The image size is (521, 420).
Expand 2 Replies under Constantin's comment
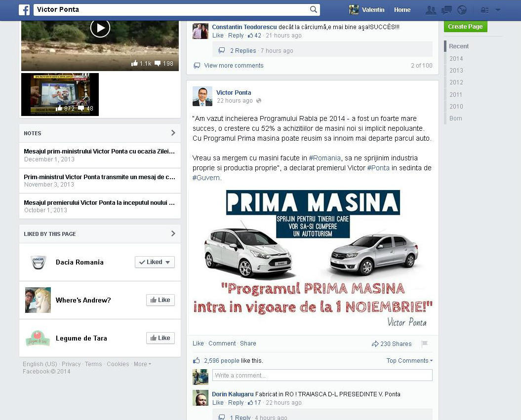(x=243, y=50)
